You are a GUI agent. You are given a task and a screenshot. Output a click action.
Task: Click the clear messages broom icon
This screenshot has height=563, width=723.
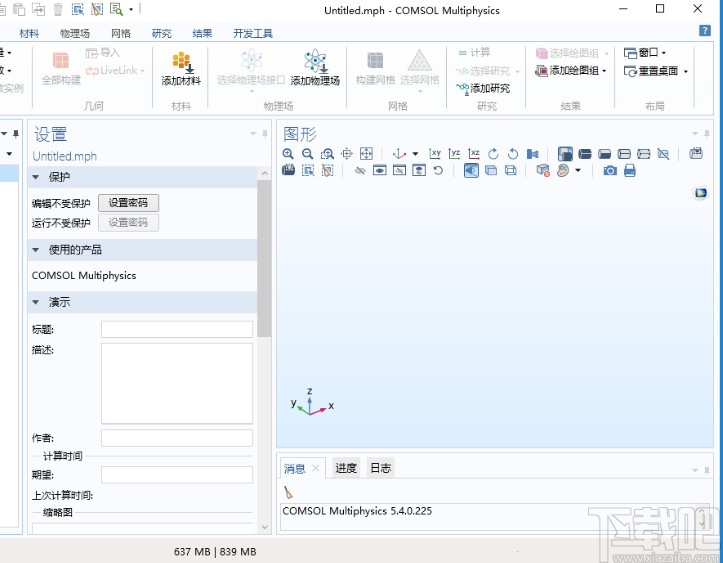pyautogui.click(x=288, y=492)
